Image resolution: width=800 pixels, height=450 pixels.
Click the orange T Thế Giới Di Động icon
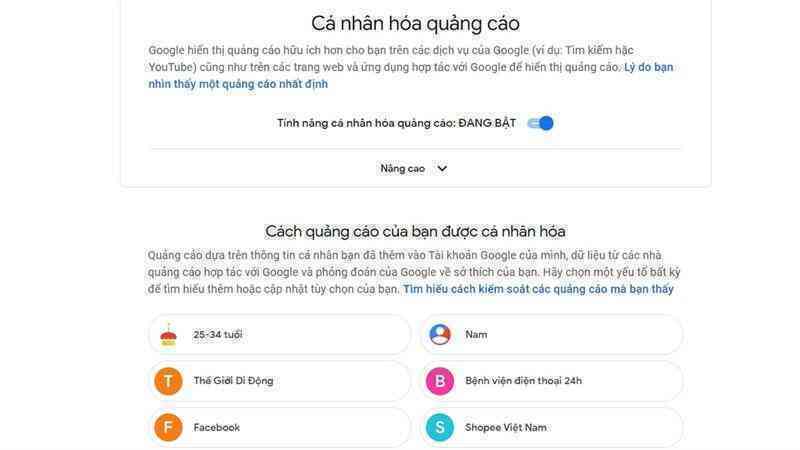(168, 381)
